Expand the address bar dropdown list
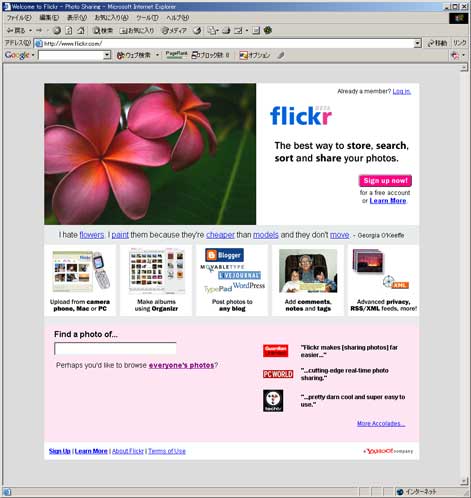Image resolution: width=471 pixels, height=498 pixels. [x=418, y=43]
